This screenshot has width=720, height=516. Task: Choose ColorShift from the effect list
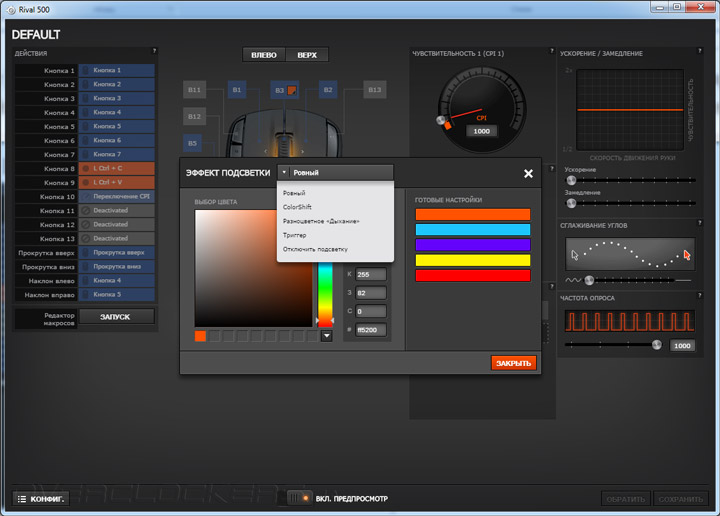tap(297, 206)
